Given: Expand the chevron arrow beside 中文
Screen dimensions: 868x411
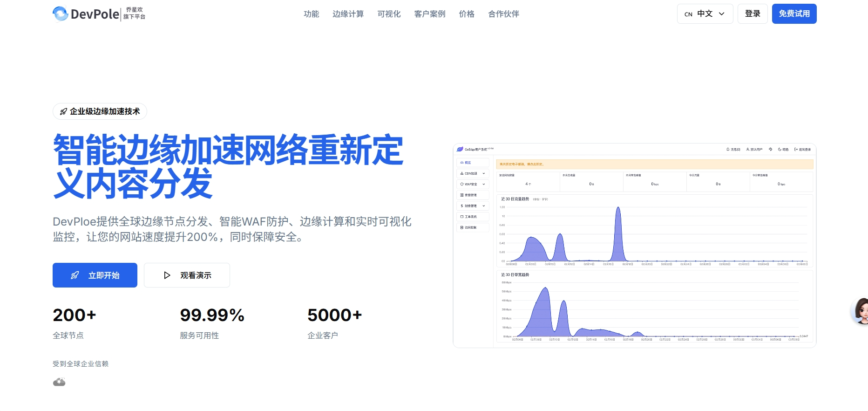Looking at the screenshot, I should tap(722, 14).
